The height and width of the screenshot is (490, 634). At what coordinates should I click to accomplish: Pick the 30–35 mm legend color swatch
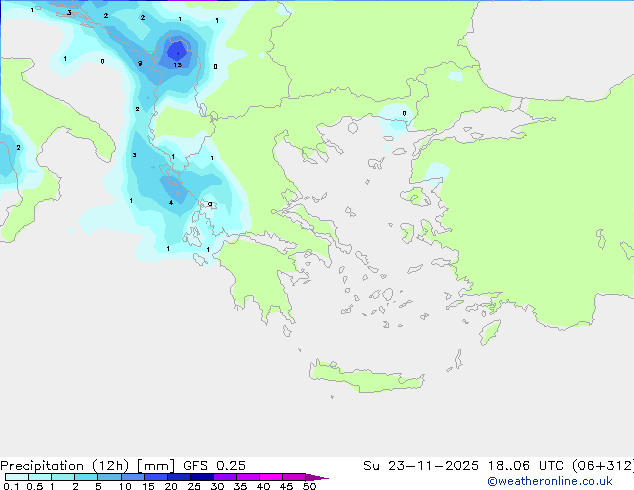pyautogui.click(x=224, y=477)
